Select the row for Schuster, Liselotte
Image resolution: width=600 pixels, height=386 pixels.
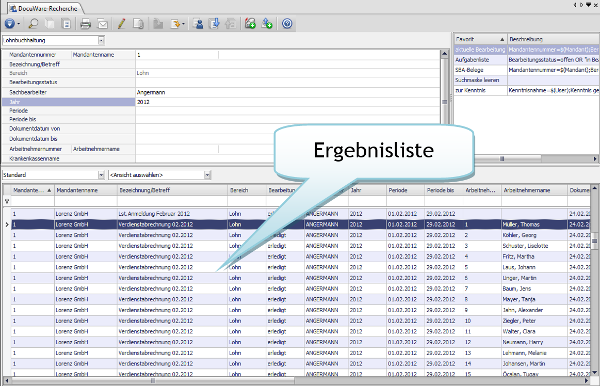click(x=300, y=246)
